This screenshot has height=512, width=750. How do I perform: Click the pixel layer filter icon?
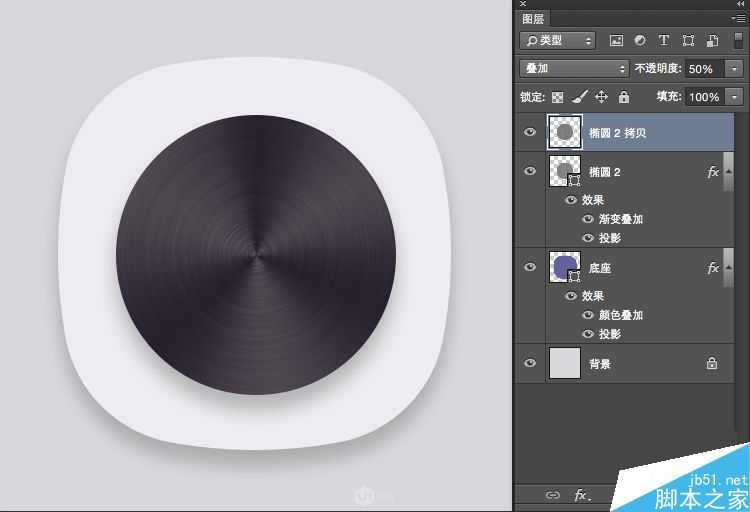coord(616,41)
